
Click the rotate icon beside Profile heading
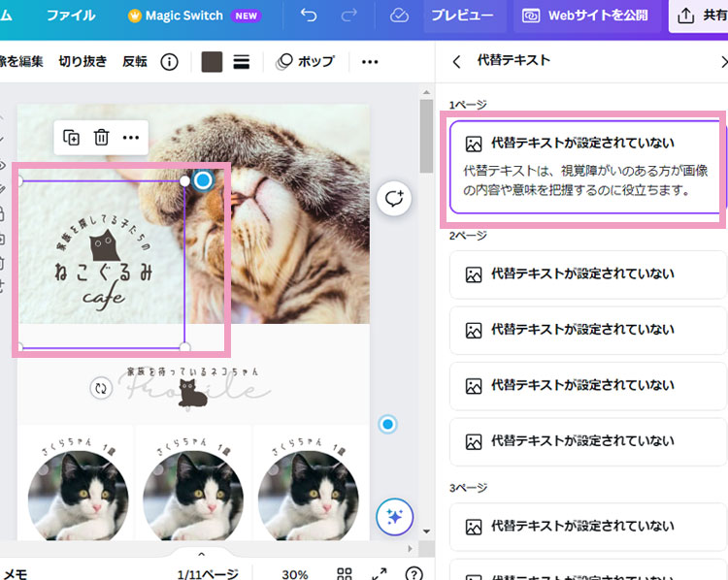(101, 388)
